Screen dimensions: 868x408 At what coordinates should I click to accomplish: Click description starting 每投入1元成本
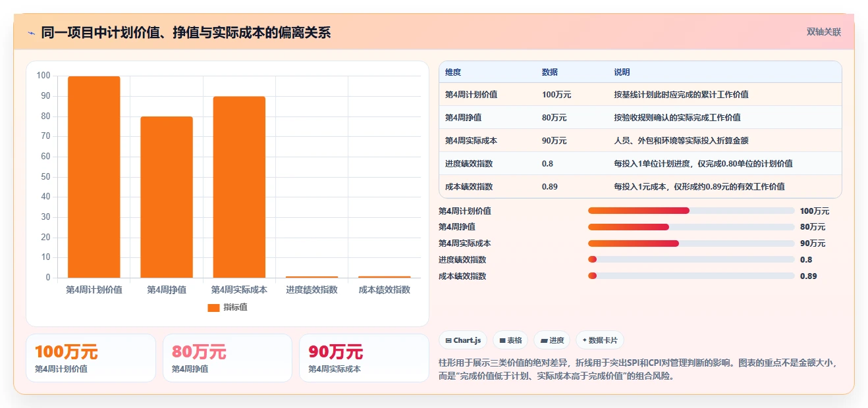[x=699, y=187]
